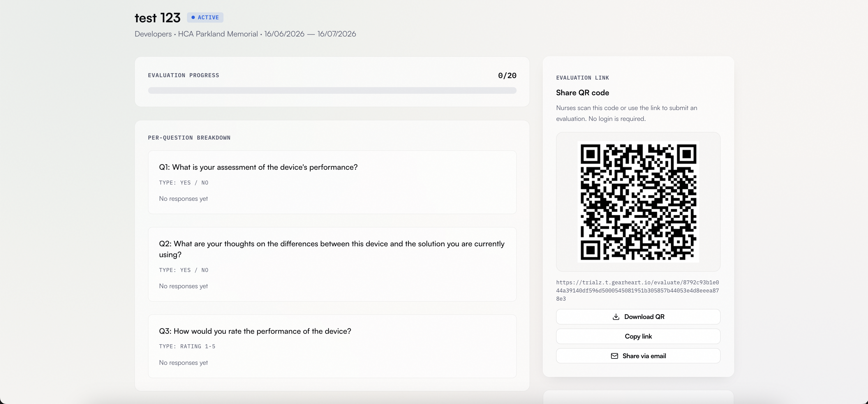Copy the evaluation link
The height and width of the screenshot is (404, 868).
point(638,336)
